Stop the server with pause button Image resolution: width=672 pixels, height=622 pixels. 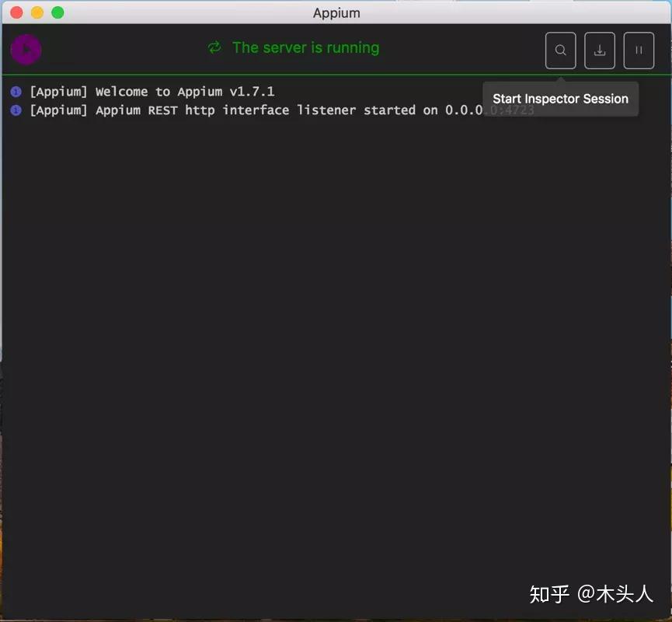639,51
